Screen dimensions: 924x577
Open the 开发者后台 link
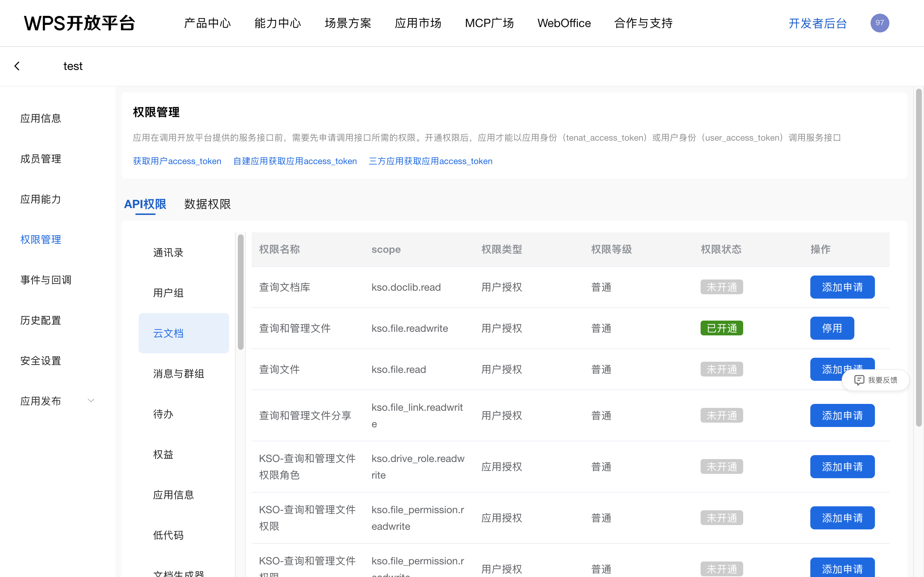coord(817,23)
